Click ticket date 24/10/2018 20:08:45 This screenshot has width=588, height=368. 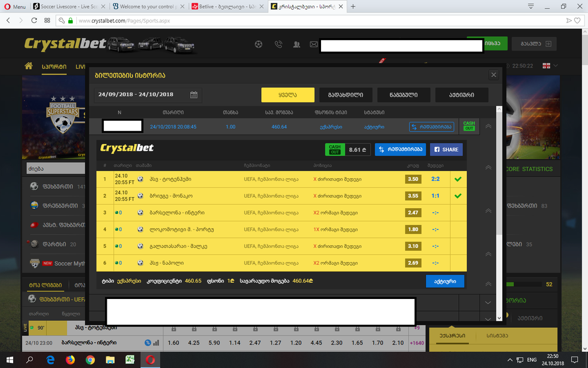point(173,127)
